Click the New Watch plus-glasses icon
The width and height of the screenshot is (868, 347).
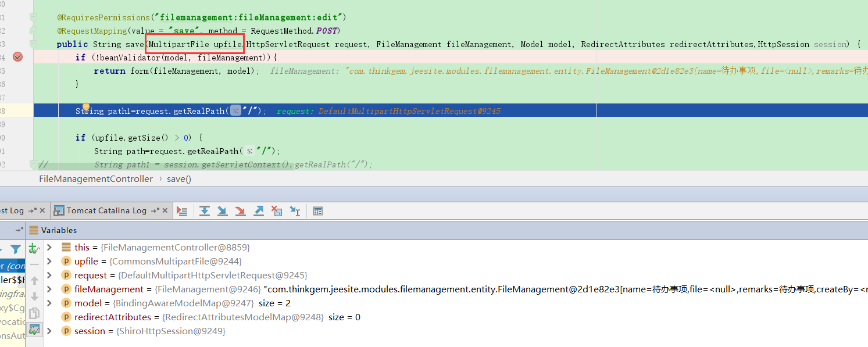coord(34,248)
